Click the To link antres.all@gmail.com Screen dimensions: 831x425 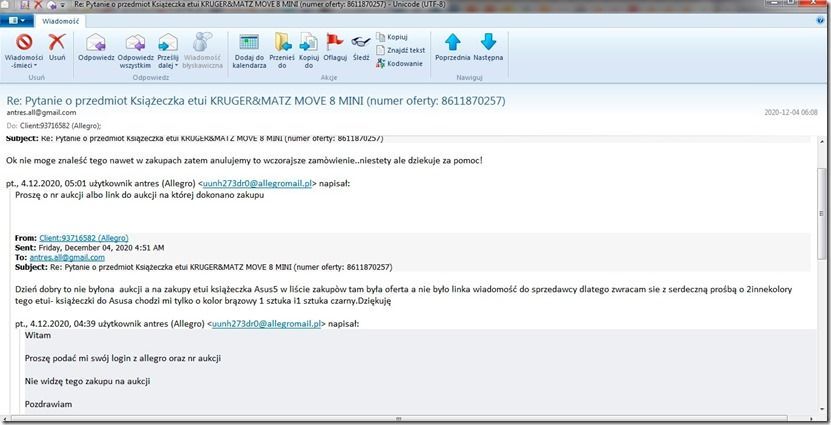click(67, 258)
